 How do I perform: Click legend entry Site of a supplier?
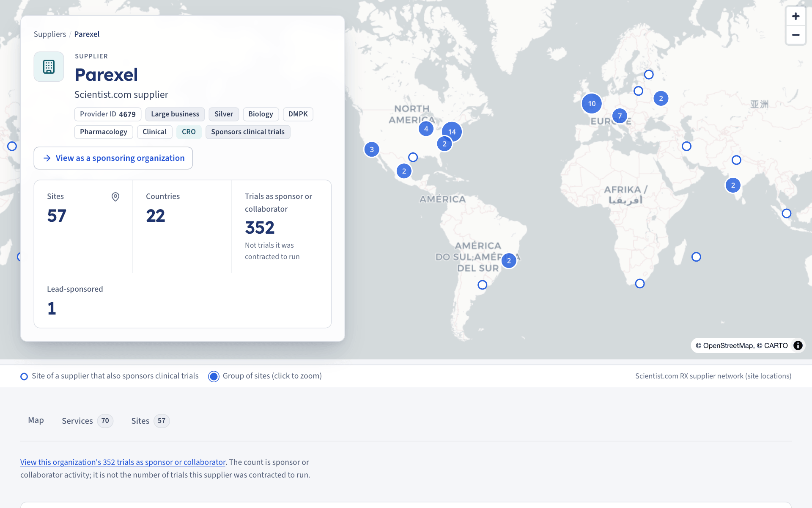[110, 376]
